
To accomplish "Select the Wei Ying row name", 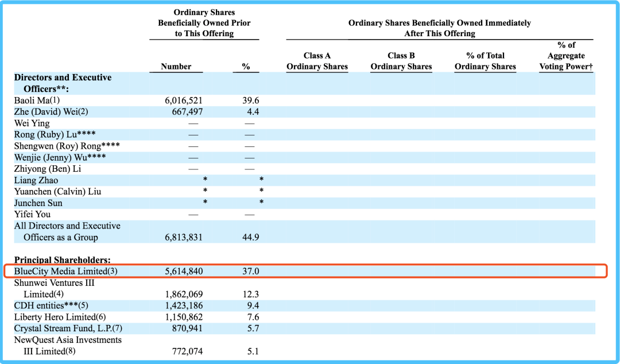I will tap(32, 123).
